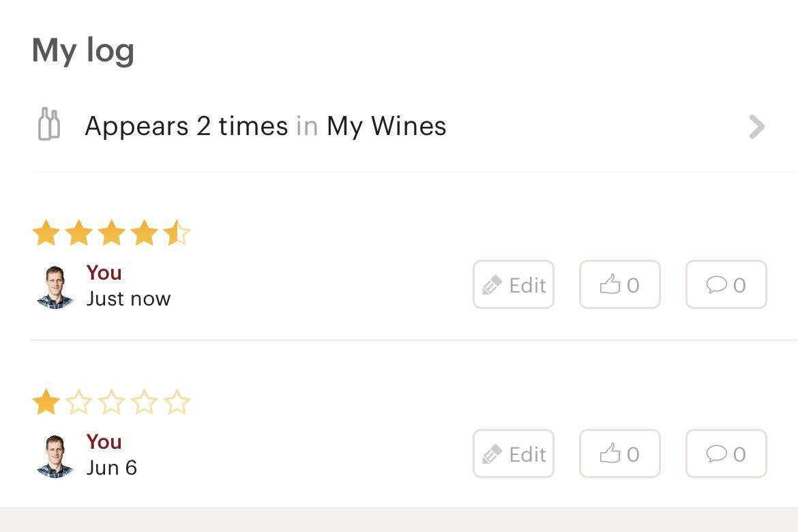Viewport: 798px width, 532px height.
Task: Open "You" profile name on Just now review
Action: point(104,273)
